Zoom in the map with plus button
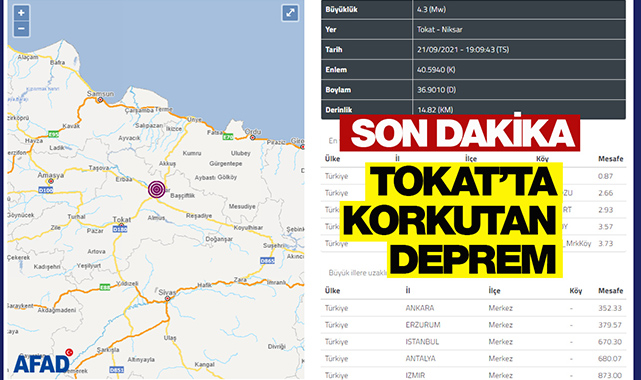 [x=22, y=13]
